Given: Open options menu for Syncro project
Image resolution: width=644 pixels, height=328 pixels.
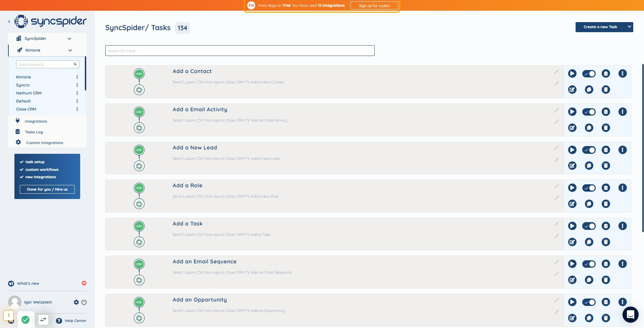Looking at the screenshot, I should tap(77, 85).
